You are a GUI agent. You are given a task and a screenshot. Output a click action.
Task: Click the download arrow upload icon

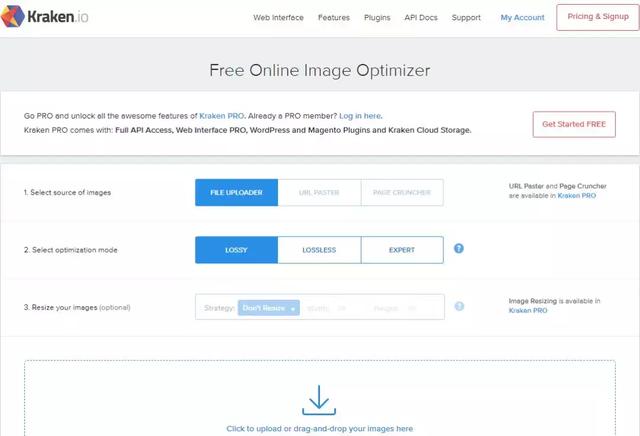point(319,401)
